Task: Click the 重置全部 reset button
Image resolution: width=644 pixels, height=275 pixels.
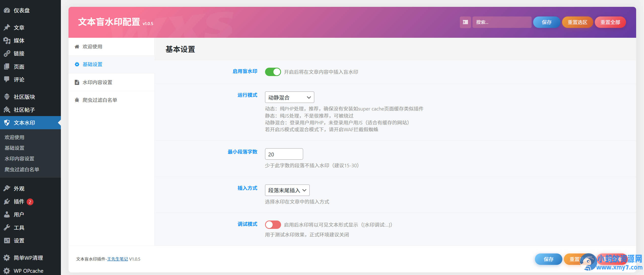Action: [x=610, y=22]
